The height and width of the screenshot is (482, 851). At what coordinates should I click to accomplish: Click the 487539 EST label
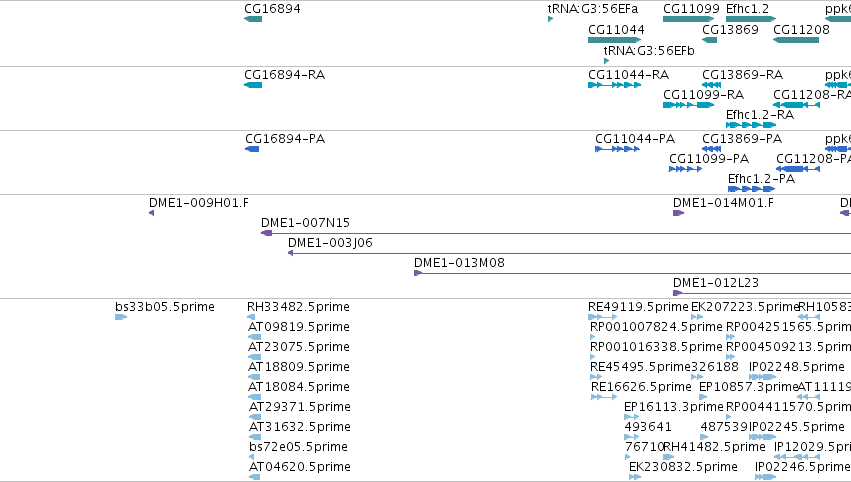pyautogui.click(x=725, y=428)
